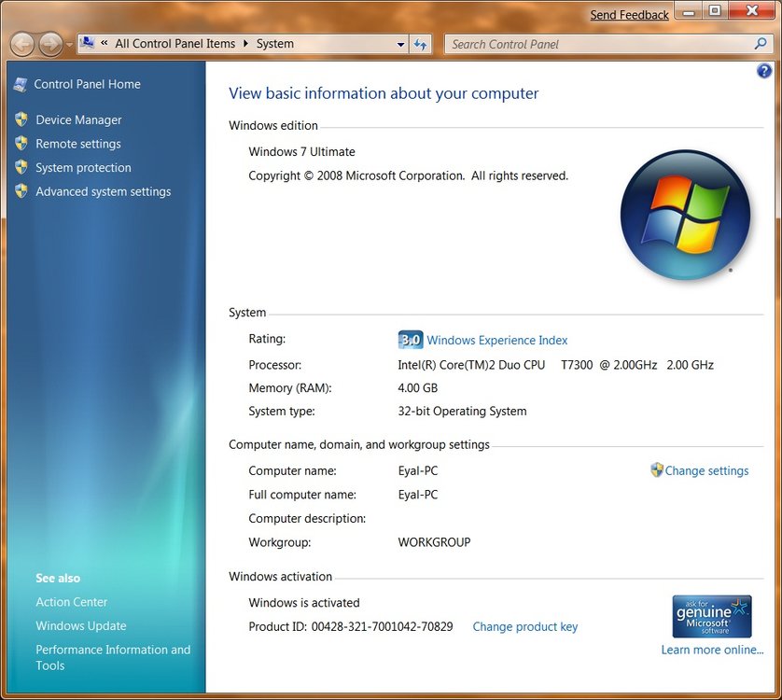Click shield icon beside System protection
782x700 pixels.
(21, 167)
